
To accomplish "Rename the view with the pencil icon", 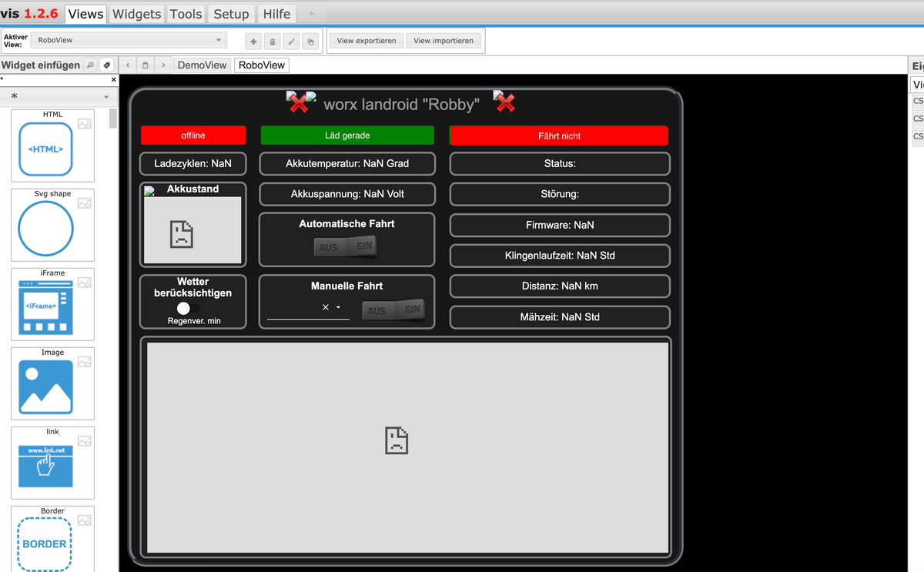I will [x=292, y=42].
